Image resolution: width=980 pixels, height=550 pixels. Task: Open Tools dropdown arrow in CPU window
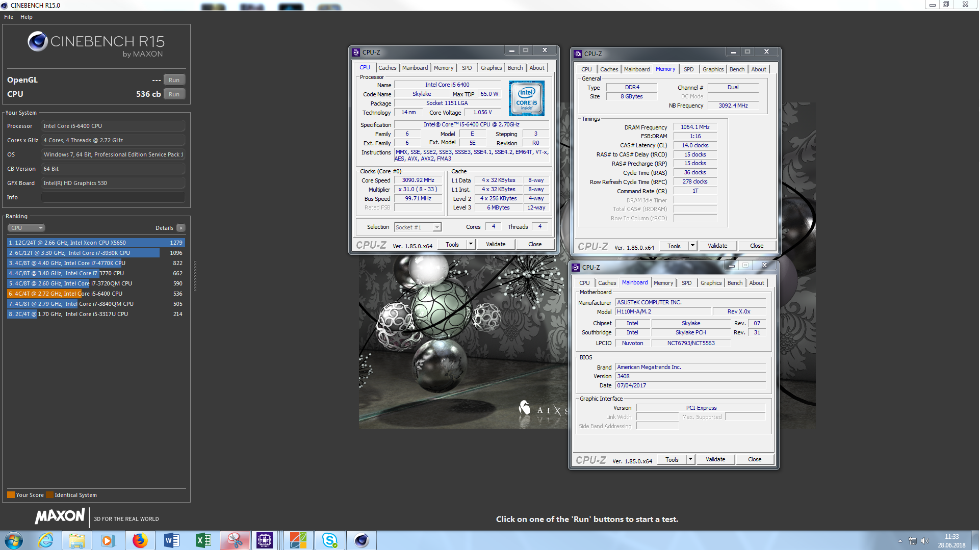471,245
